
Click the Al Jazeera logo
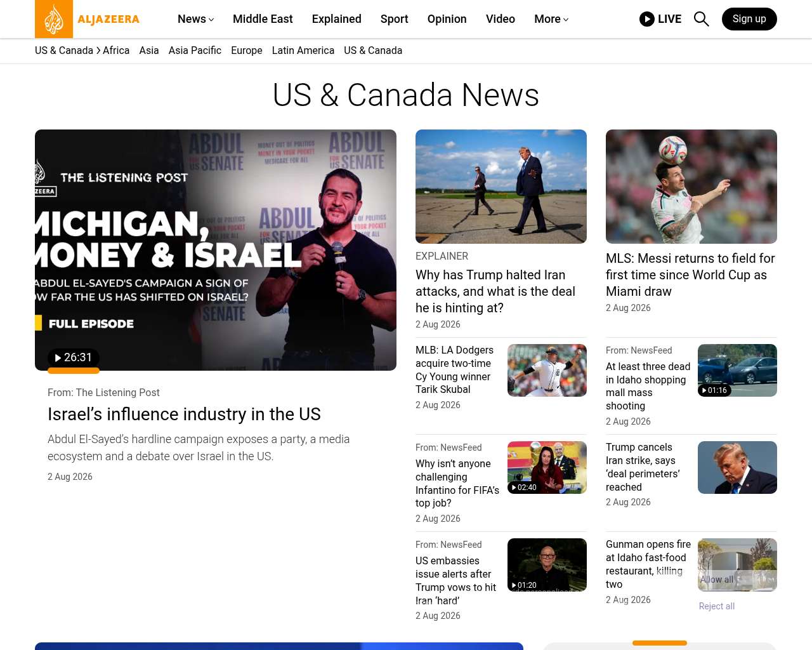(x=88, y=19)
